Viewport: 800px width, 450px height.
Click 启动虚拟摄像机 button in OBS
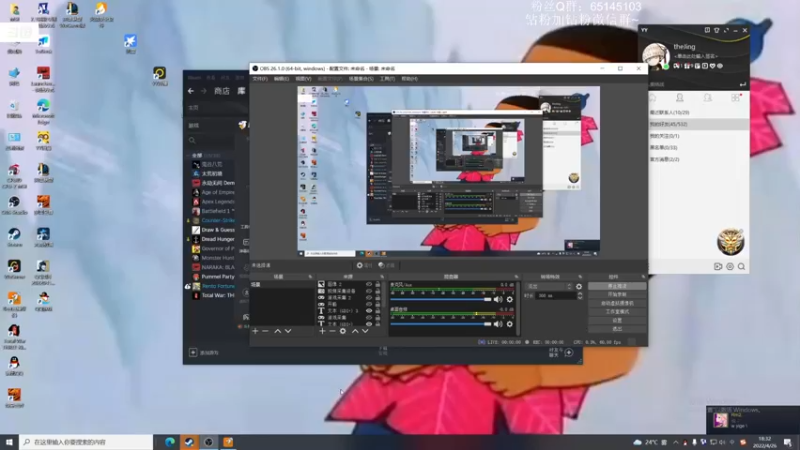[617, 304]
